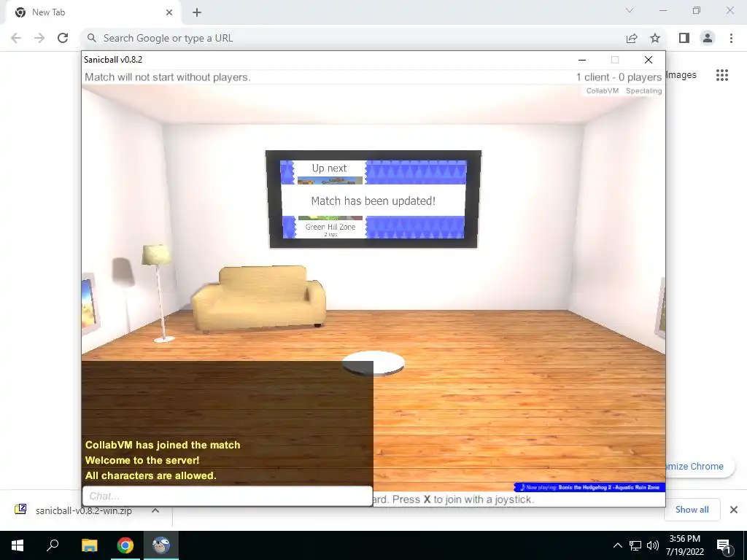Click the Up next match screen
The image size is (747, 560).
(373, 199)
